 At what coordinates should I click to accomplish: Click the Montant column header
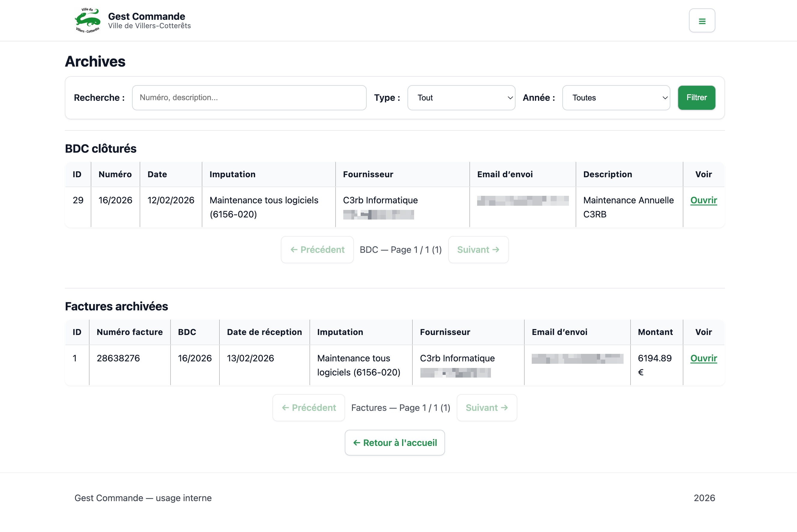[655, 332]
